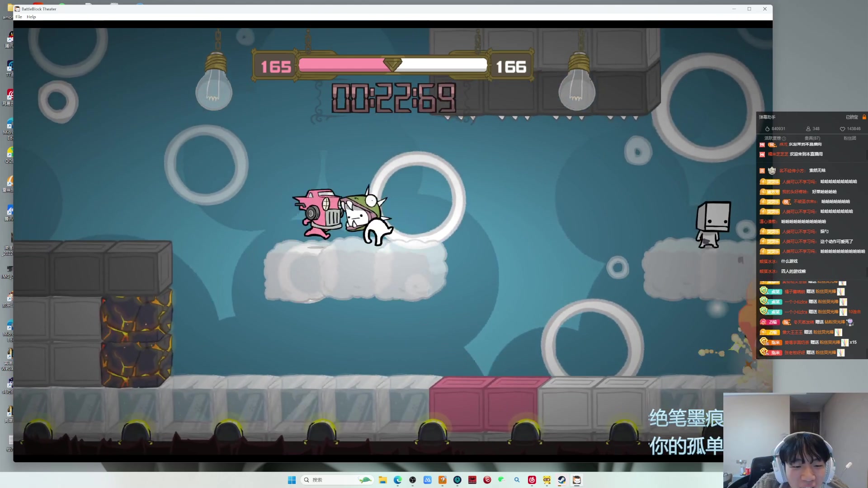Open the blue mountain-logo taskbar app
Viewport: 868px width, 488px height.
[x=428, y=480]
